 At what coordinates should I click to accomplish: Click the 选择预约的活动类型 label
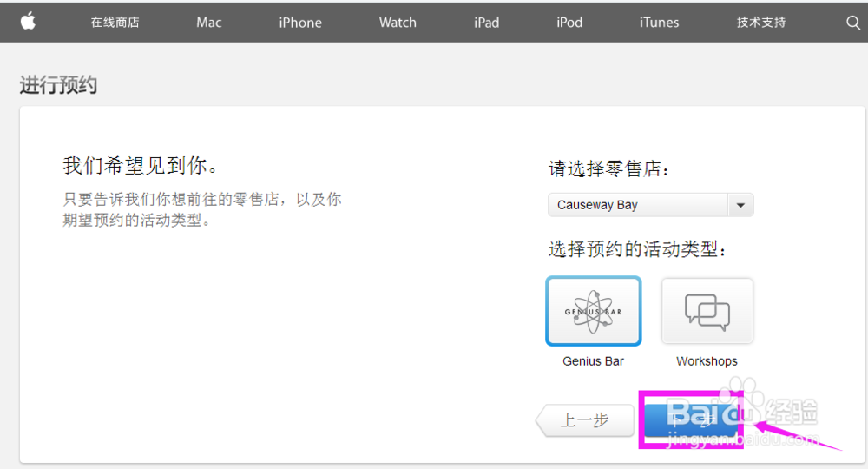(637, 249)
